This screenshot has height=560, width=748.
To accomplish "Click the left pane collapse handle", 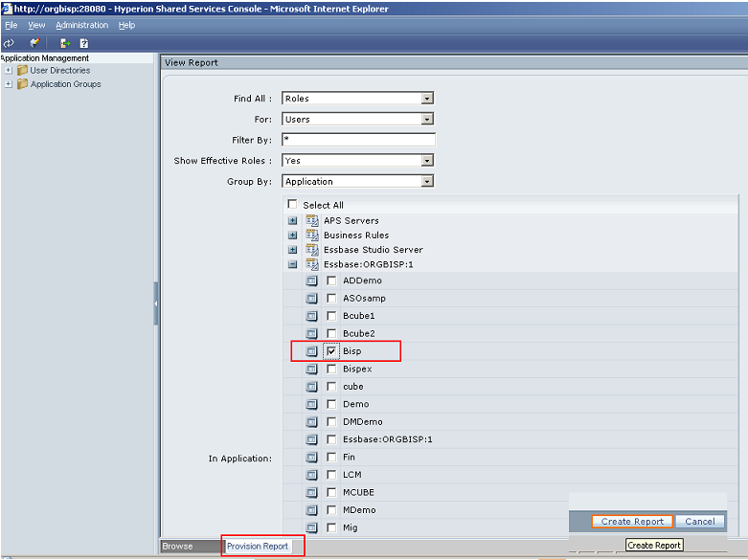I will (155, 303).
